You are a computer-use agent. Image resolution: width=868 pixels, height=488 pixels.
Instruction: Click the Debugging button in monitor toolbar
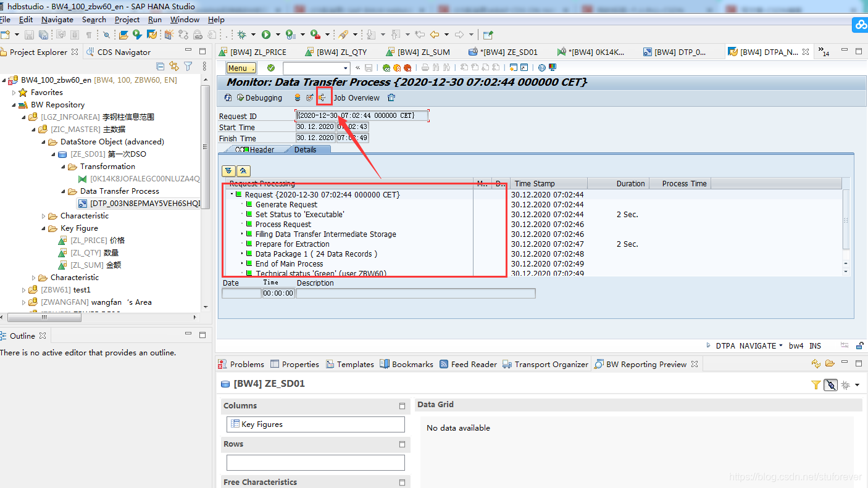259,97
